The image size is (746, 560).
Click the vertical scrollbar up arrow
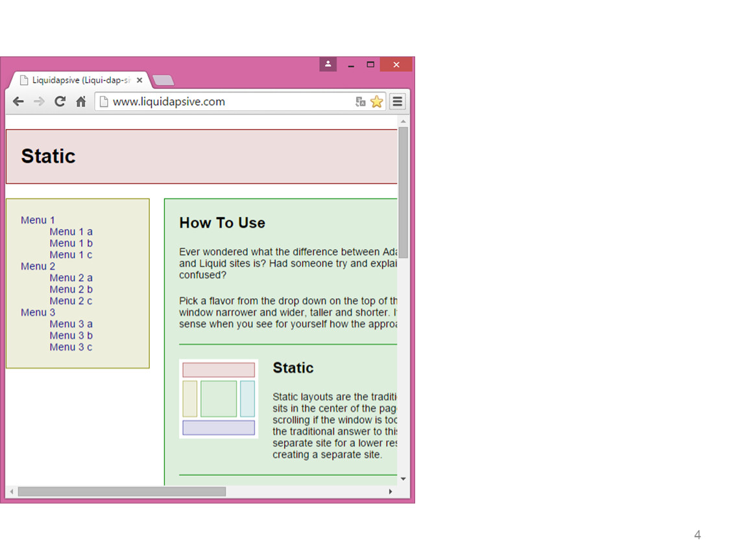click(x=403, y=121)
